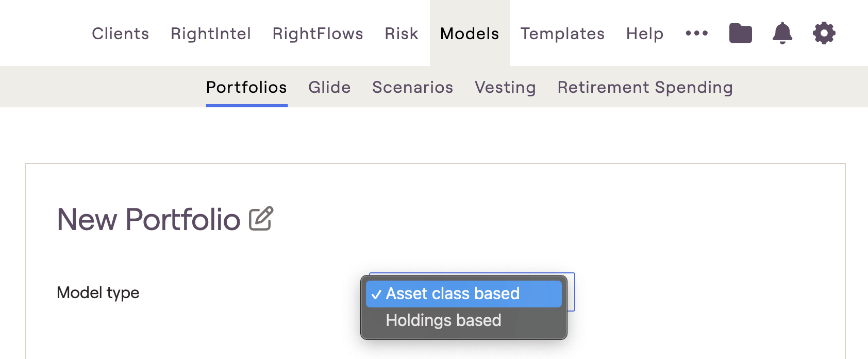Image resolution: width=868 pixels, height=359 pixels.
Task: Open the Scenarios tab
Action: tap(413, 87)
